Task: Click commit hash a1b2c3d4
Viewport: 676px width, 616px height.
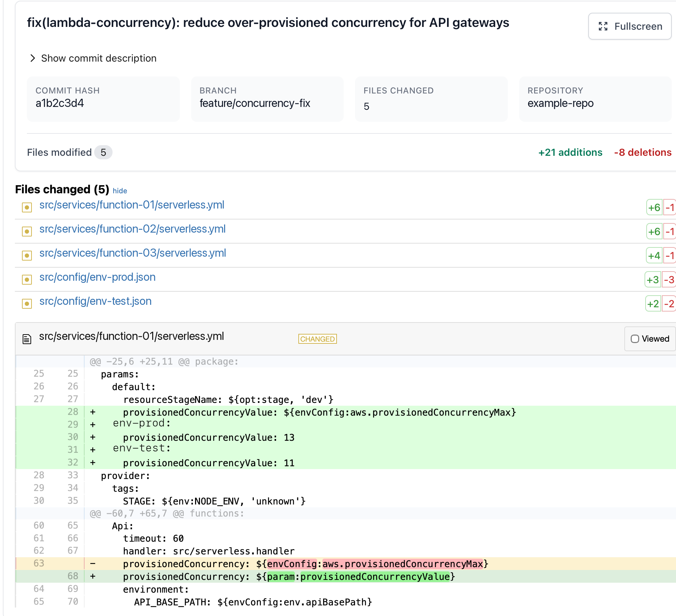Action: coord(60,103)
